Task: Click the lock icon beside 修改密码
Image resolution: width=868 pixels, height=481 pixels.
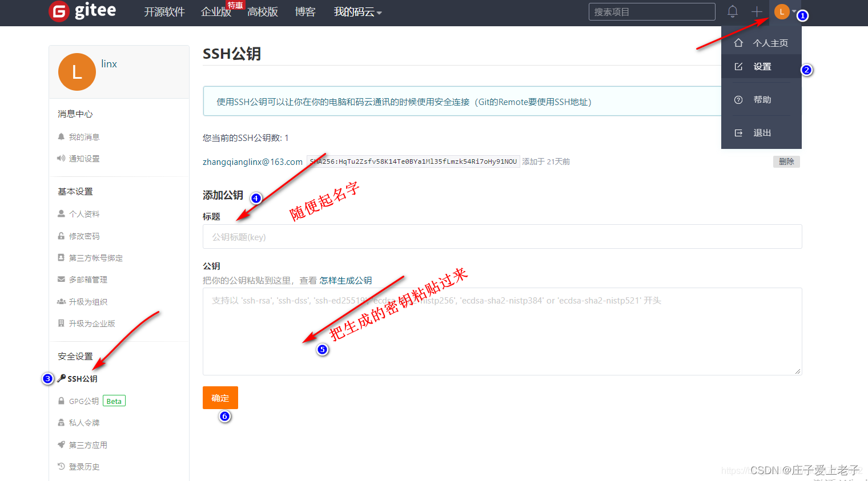Action: (x=61, y=236)
